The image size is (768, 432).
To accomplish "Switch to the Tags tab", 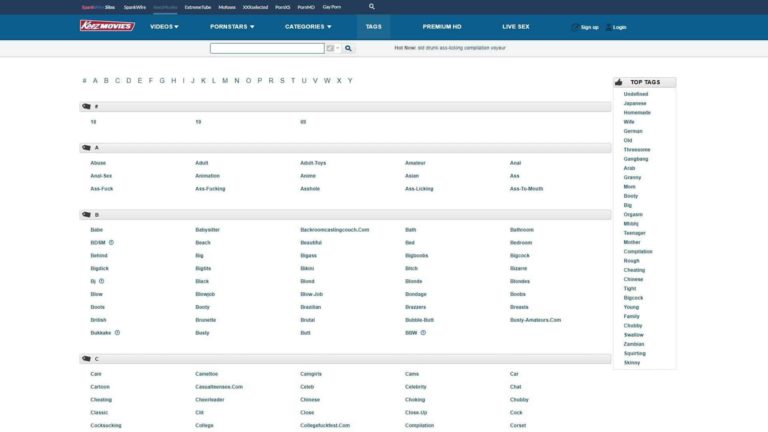I will 373,27.
